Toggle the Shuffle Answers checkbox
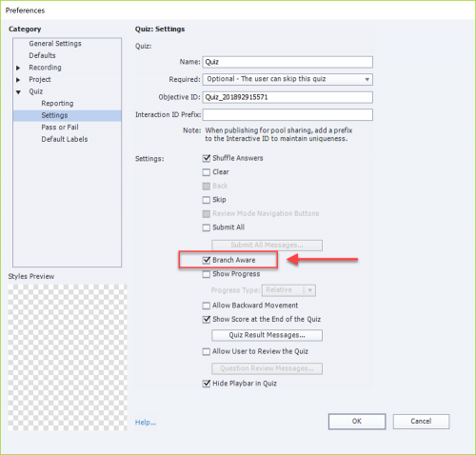The height and width of the screenshot is (455, 476). [207, 158]
